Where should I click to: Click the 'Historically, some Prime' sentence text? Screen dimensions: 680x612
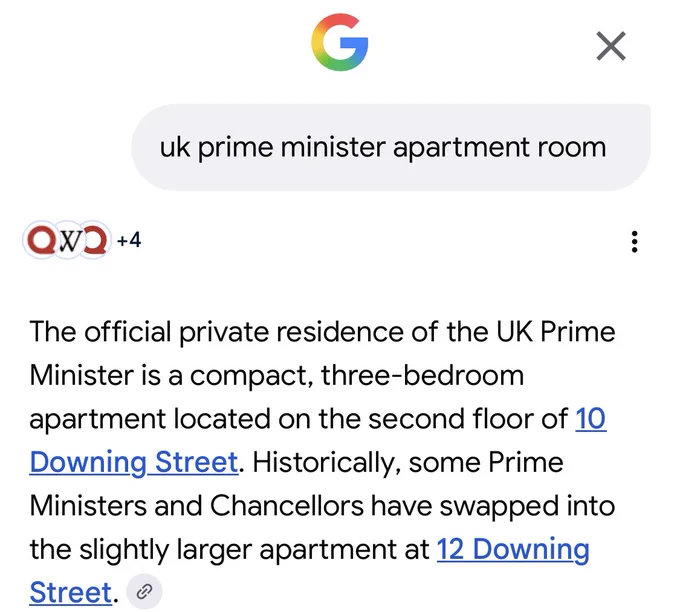click(x=408, y=462)
